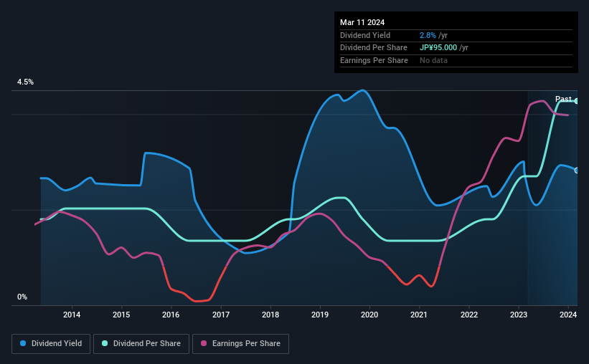Click the Dividend Yield tooltip row label
The width and height of the screenshot is (589, 364).
365,35
